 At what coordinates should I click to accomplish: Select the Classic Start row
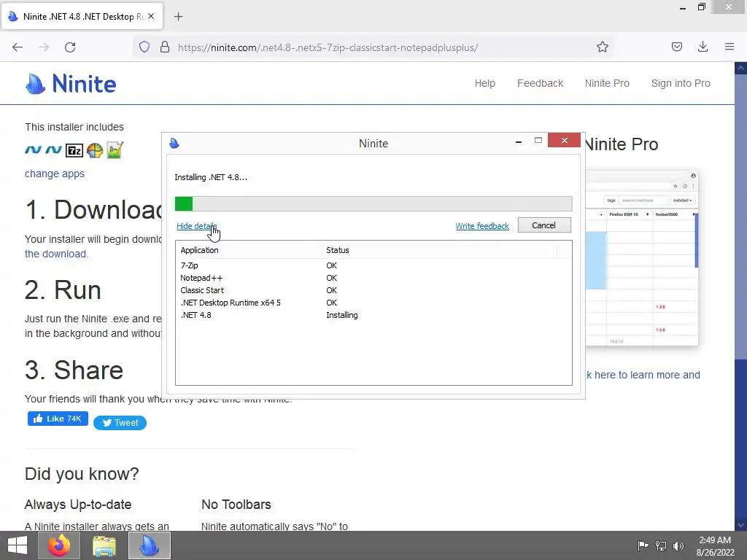point(373,290)
